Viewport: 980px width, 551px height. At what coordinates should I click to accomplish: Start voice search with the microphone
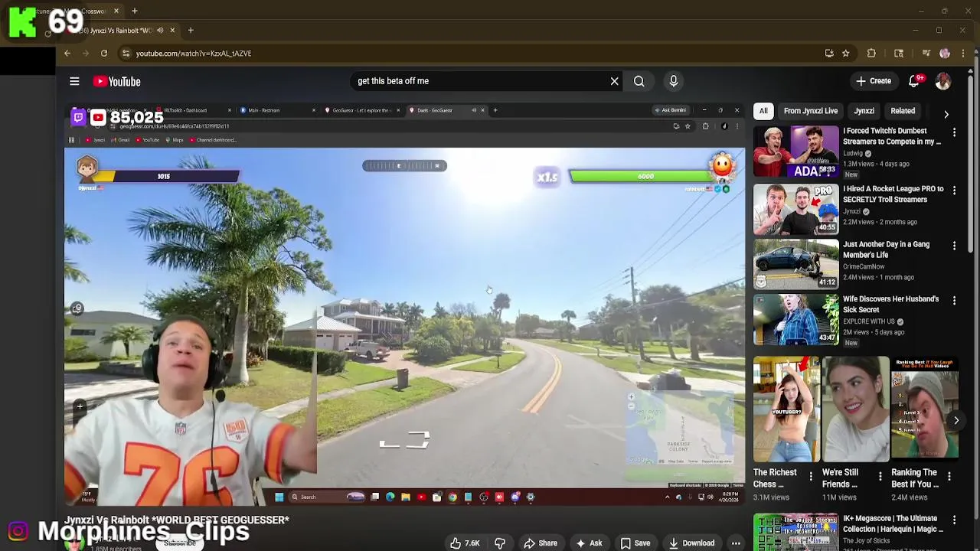(x=674, y=81)
